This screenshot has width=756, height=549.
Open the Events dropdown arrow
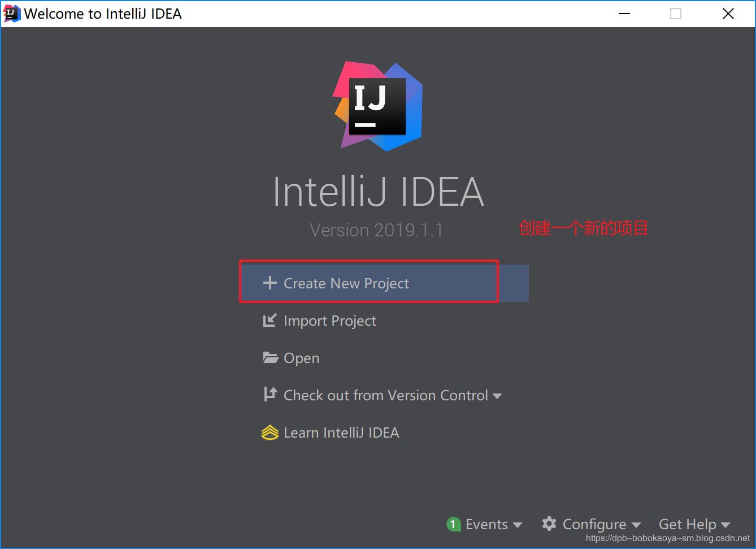[517, 525]
